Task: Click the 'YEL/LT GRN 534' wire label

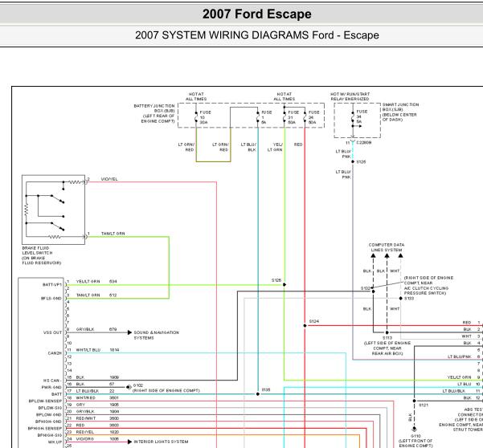Action: pos(96,281)
